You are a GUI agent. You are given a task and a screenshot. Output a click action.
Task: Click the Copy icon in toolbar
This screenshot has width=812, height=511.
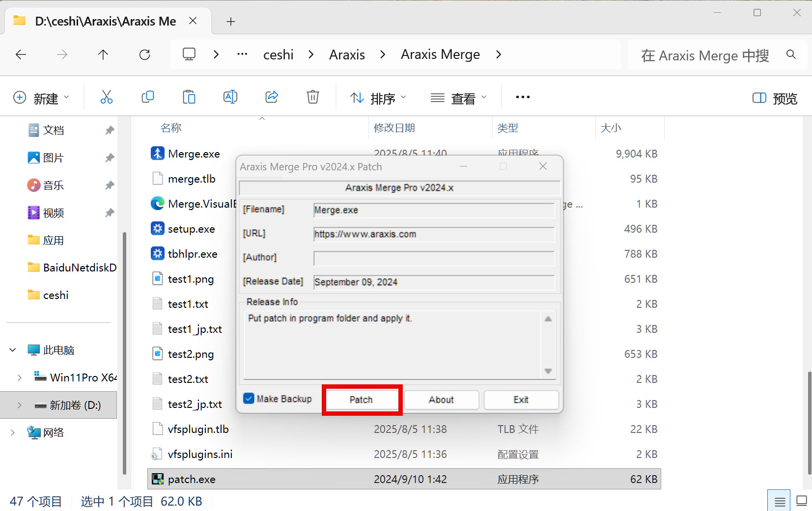pos(147,97)
